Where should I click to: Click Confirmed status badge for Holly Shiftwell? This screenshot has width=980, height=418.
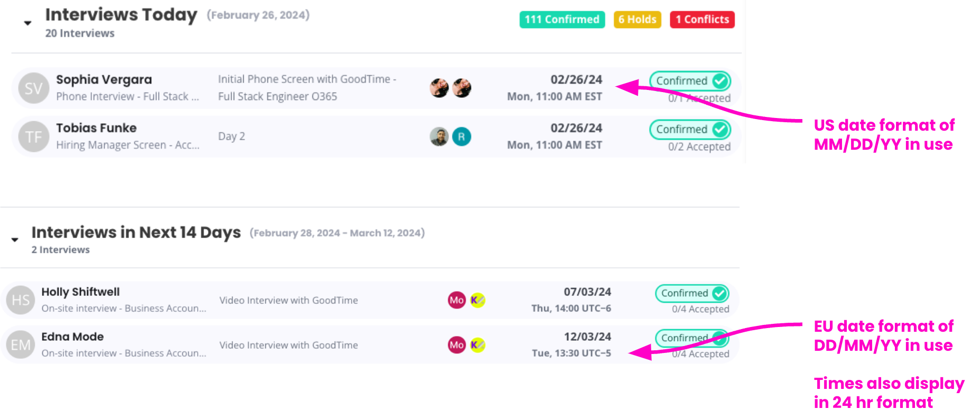point(692,293)
